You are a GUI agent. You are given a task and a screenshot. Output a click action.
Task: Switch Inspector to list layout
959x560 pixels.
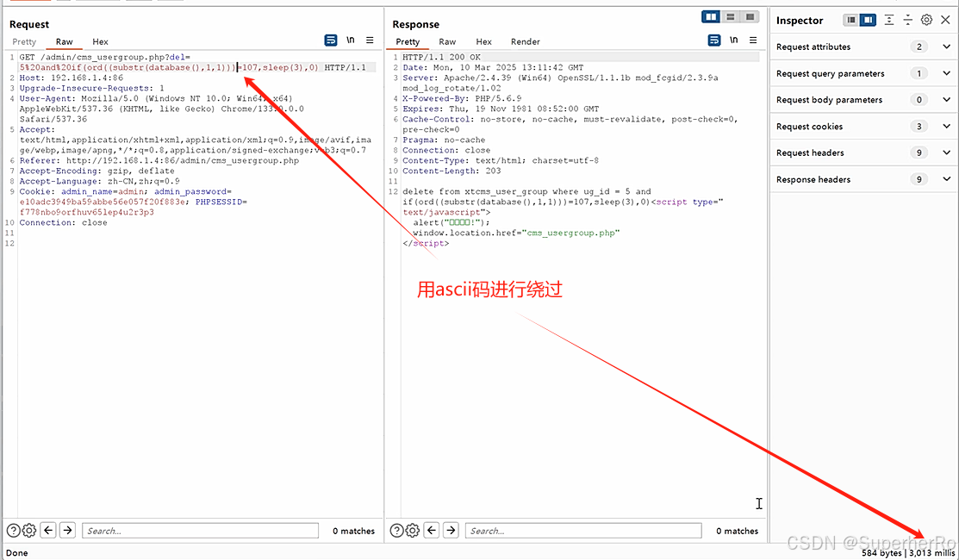click(x=850, y=20)
